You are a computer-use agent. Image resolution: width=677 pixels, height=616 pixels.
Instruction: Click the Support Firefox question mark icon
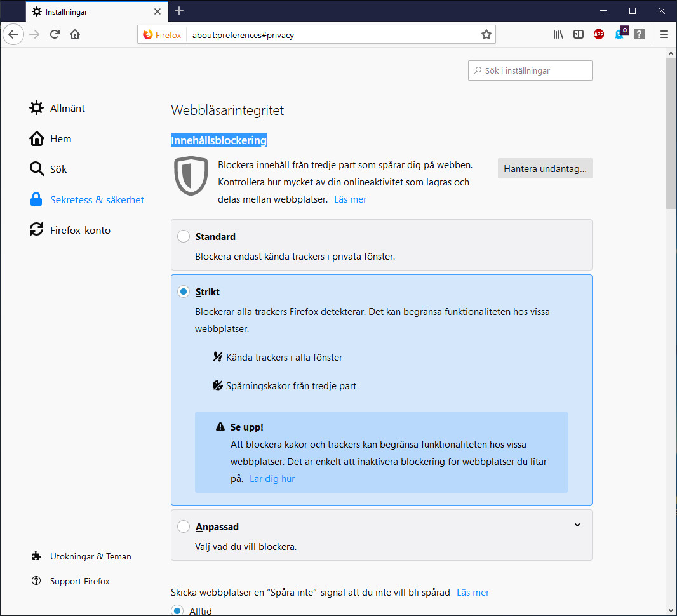(36, 581)
